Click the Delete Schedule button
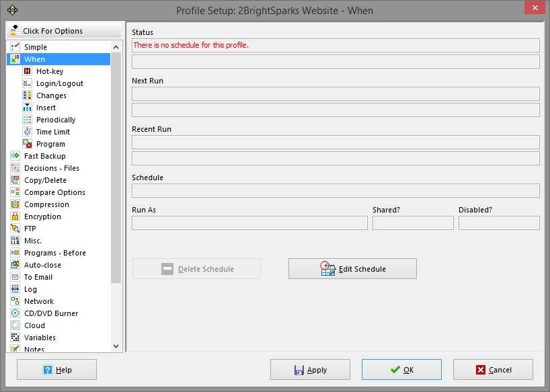 click(x=196, y=269)
